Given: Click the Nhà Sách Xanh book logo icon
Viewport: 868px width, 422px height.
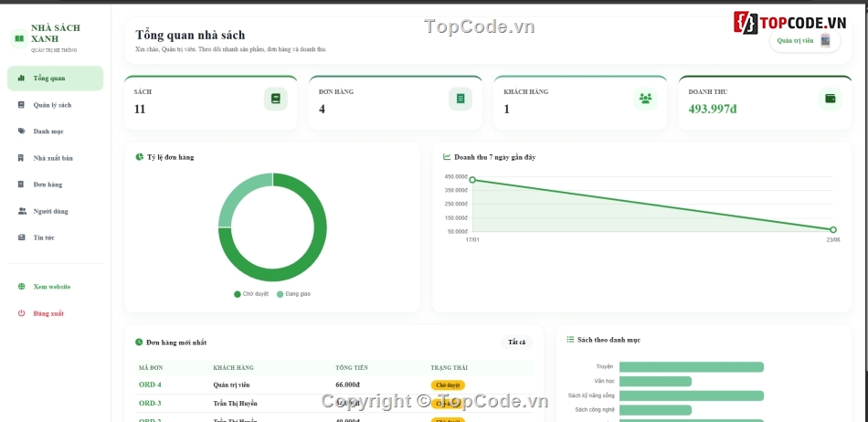Looking at the screenshot, I should click(19, 38).
